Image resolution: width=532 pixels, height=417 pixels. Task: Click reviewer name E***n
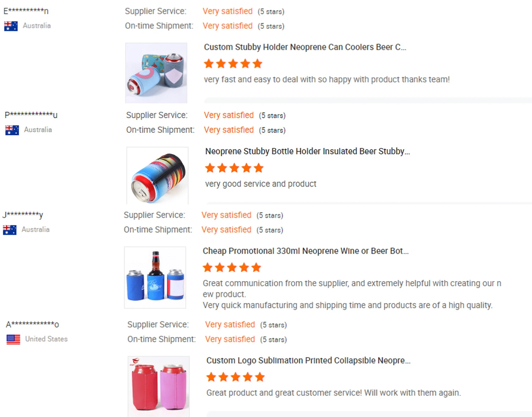(x=26, y=11)
